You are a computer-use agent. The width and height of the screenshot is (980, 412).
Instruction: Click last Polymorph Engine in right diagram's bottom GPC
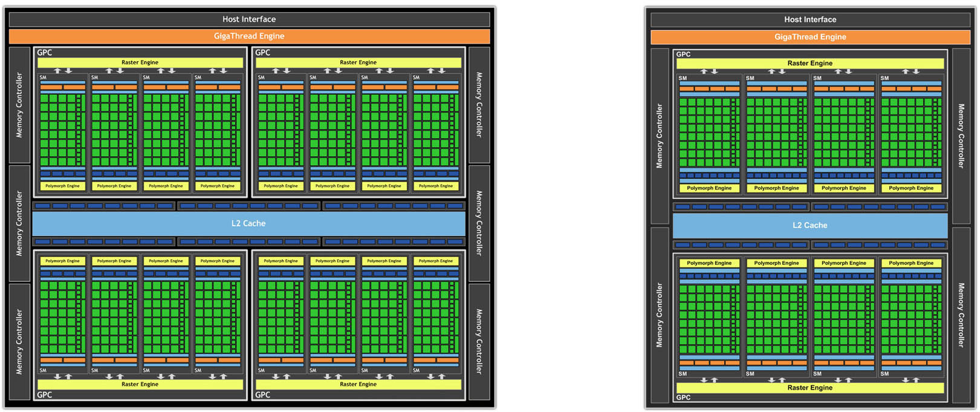(x=911, y=263)
